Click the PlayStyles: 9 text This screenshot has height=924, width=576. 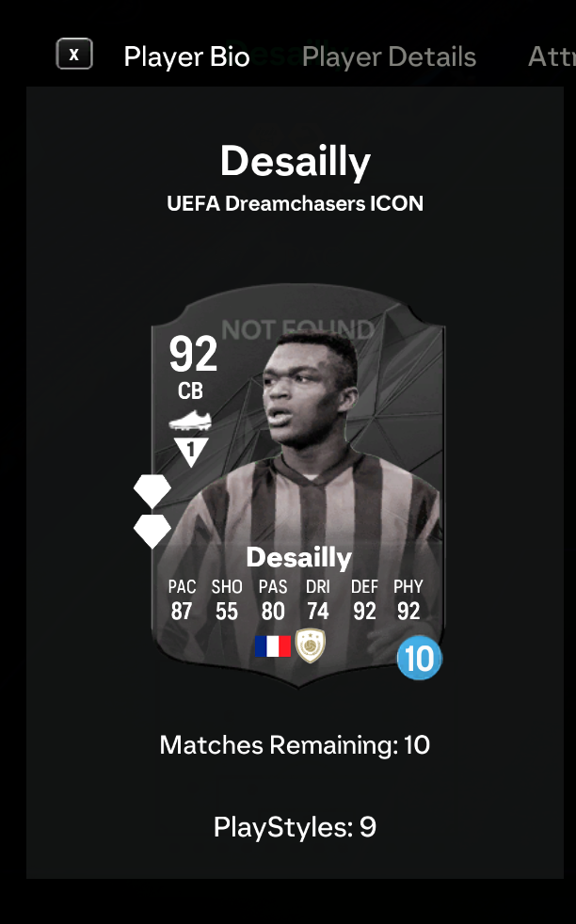[x=295, y=827]
